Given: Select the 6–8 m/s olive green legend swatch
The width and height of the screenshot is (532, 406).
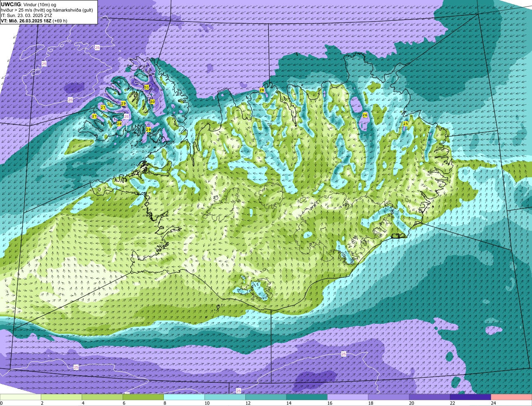Looking at the screenshot, I should coord(143,397).
